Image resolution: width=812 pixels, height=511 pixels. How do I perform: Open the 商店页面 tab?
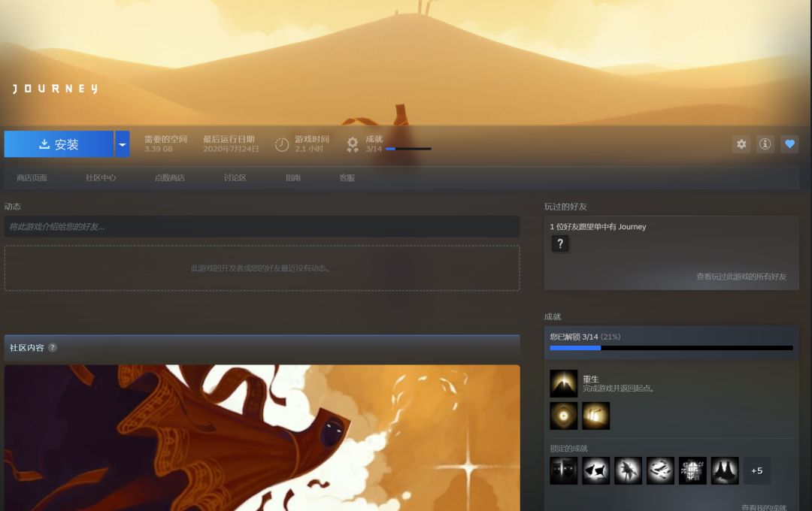32,178
